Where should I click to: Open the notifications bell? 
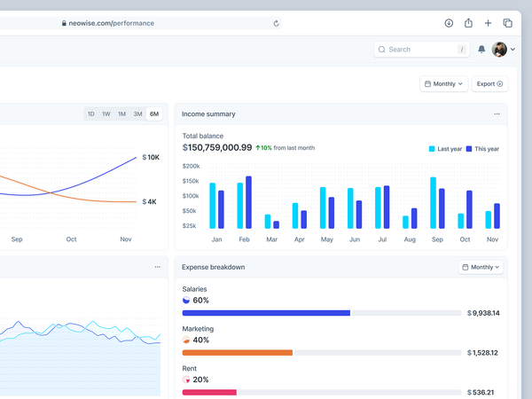(x=481, y=50)
